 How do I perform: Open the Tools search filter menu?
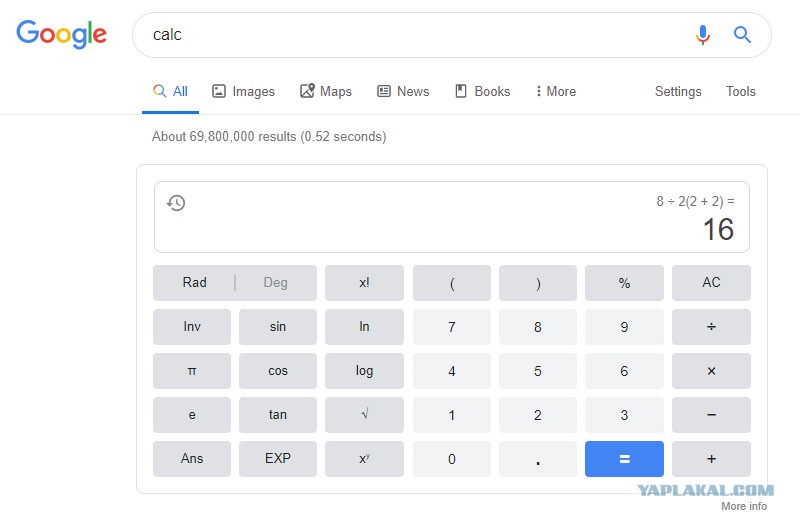point(740,91)
